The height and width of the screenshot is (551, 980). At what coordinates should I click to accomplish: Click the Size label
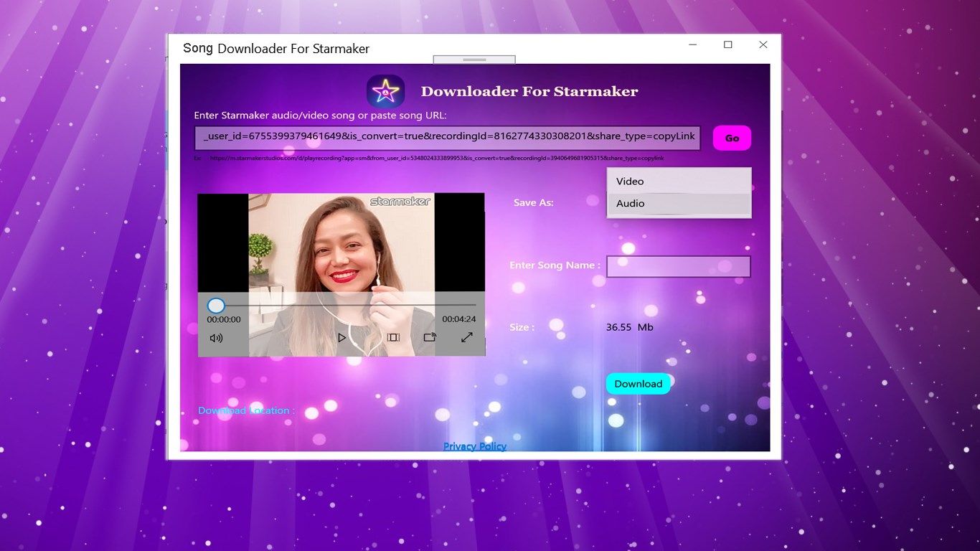[x=522, y=327]
